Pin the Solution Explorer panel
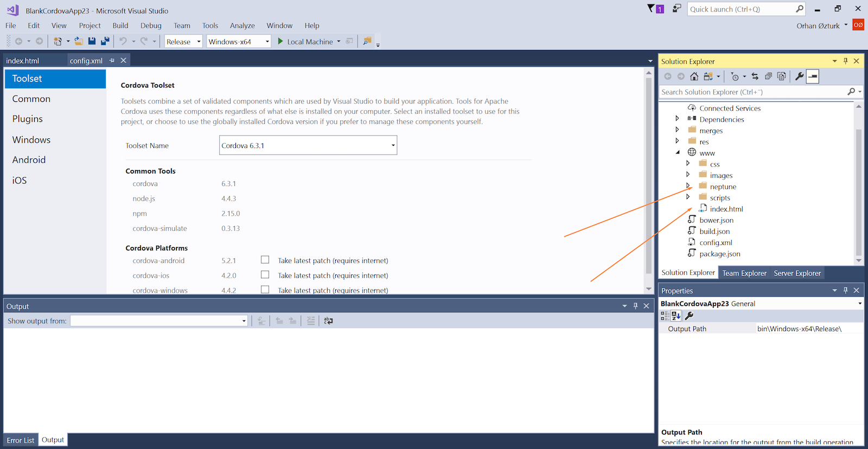Image resolution: width=868 pixels, height=449 pixels. point(845,61)
